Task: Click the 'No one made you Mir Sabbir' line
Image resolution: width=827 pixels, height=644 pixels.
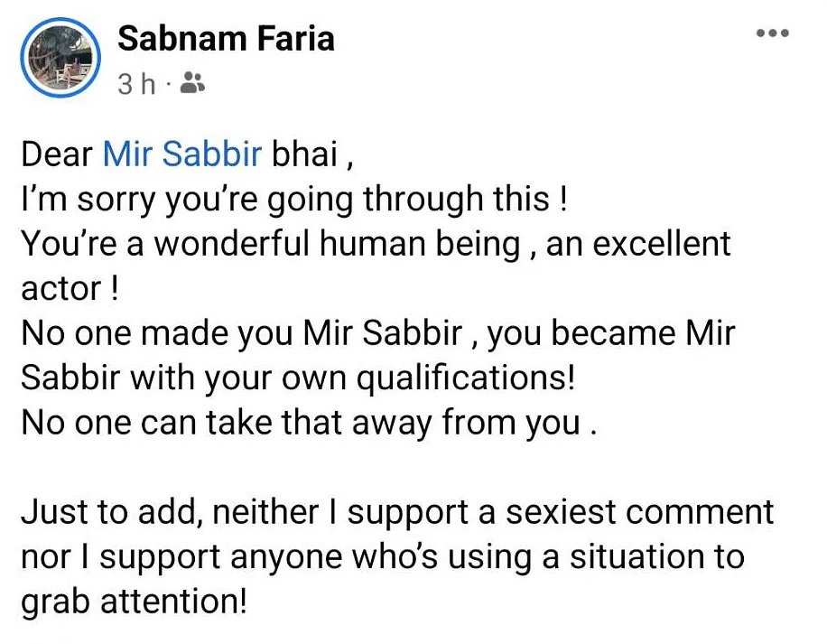Action: coord(377,334)
